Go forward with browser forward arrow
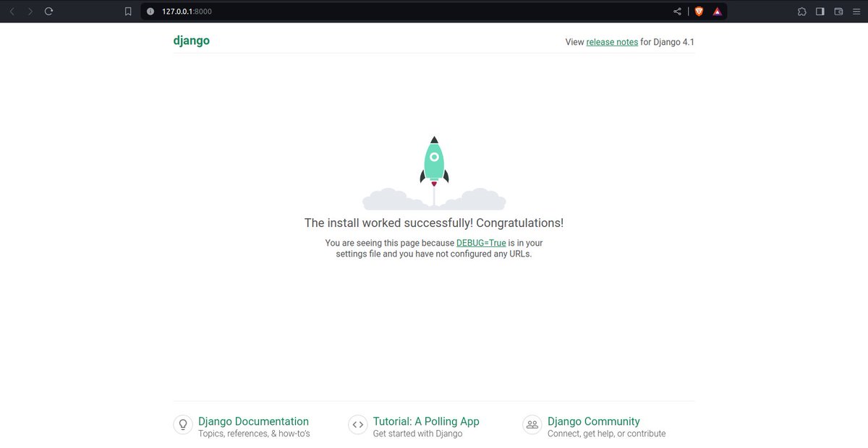This screenshot has width=868, height=448. tap(30, 12)
